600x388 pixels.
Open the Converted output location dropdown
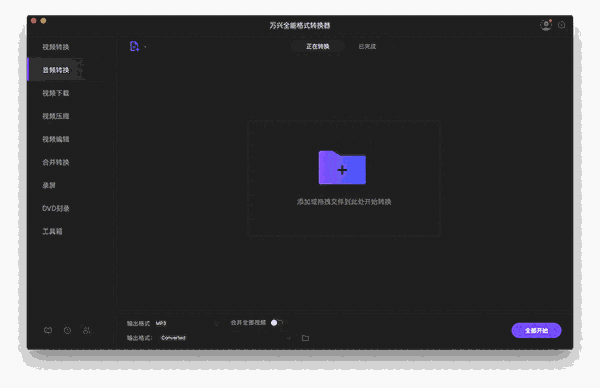coord(226,338)
